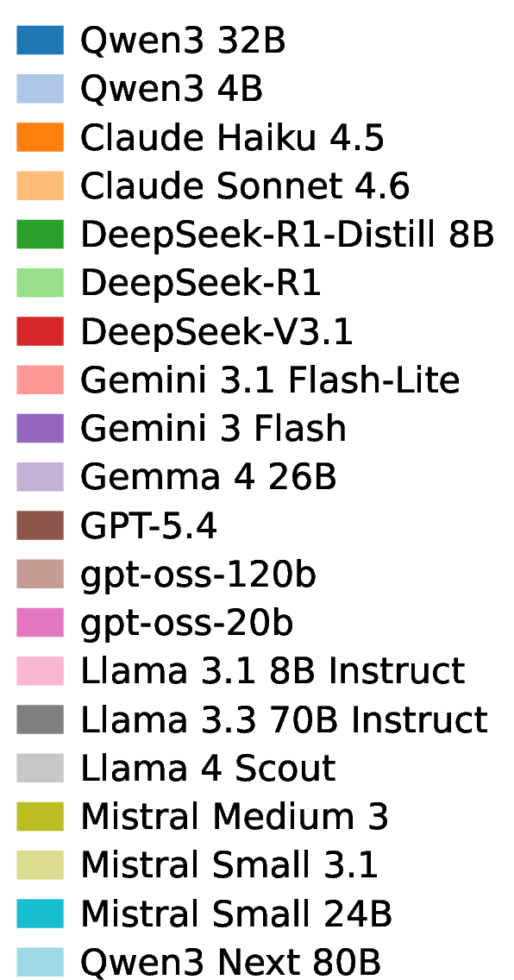The width and height of the screenshot is (514, 980).
Task: Select the cyan Mistral Small 24B swatch
Action: (x=40, y=913)
